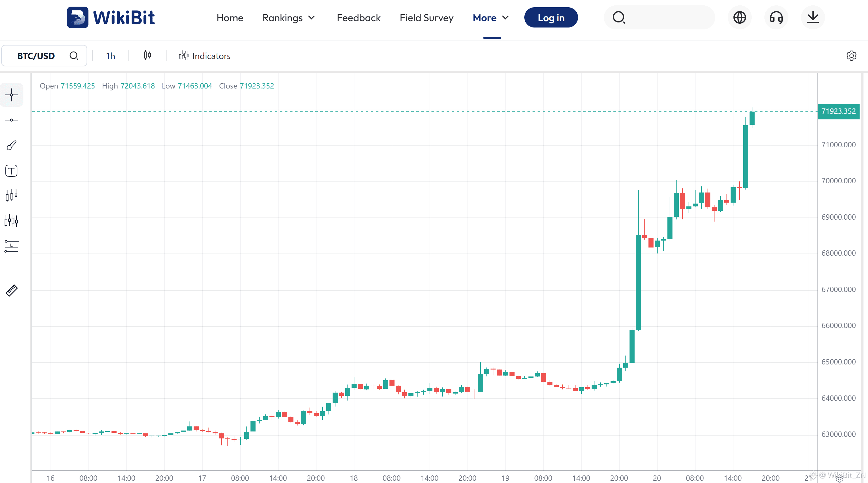Screen dimensions: 868x483
Task: Expand the Rankings dropdown menu
Action: [289, 18]
